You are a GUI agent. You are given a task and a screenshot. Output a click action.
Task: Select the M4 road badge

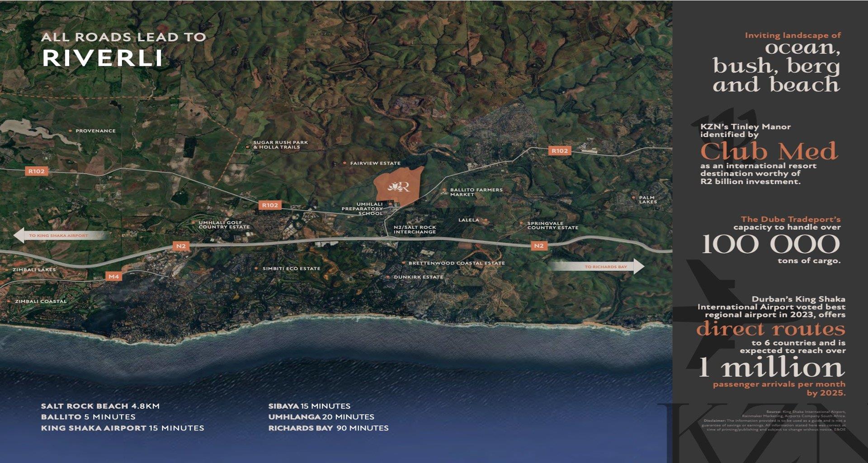pos(113,276)
